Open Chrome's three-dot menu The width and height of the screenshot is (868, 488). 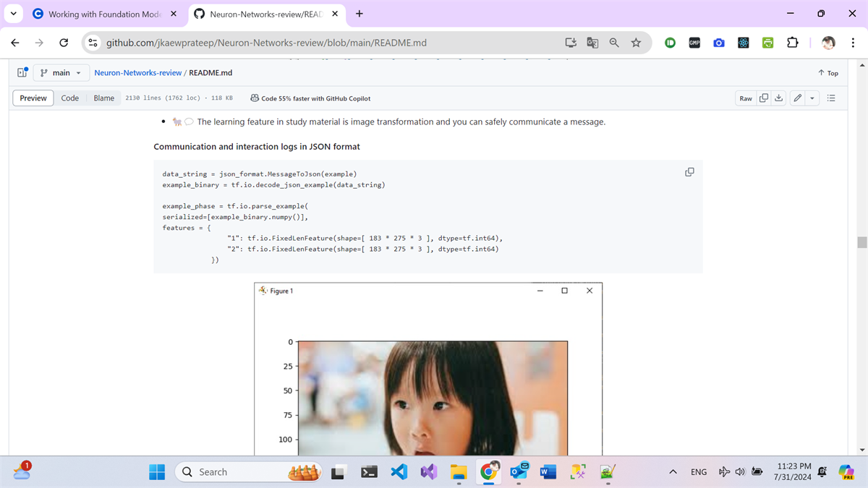click(x=853, y=43)
